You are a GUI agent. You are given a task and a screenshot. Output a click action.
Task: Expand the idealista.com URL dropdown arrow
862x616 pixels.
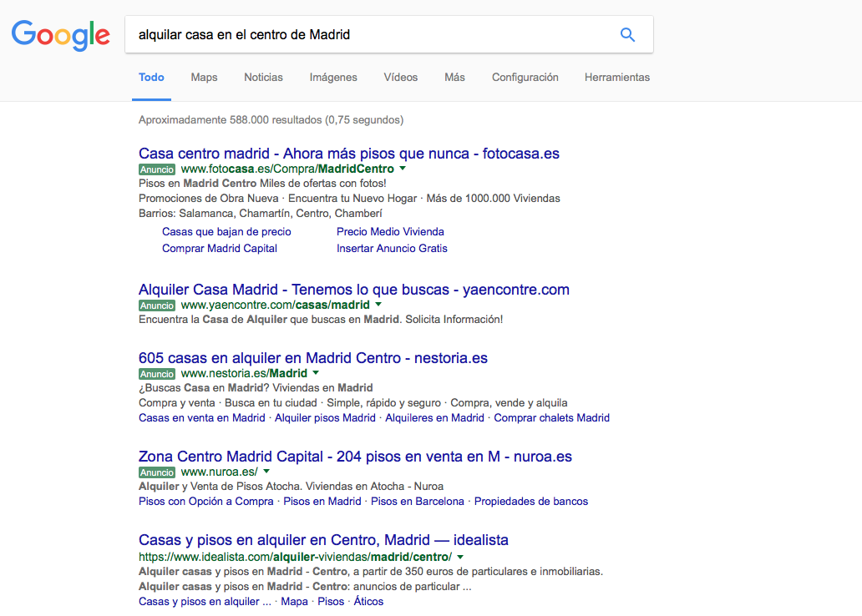coord(460,557)
